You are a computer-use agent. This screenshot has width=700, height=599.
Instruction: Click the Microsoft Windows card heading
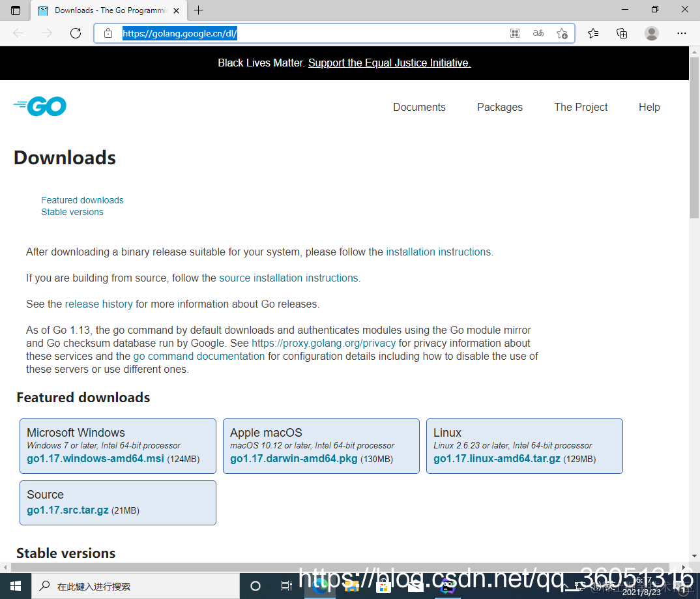[x=76, y=433]
